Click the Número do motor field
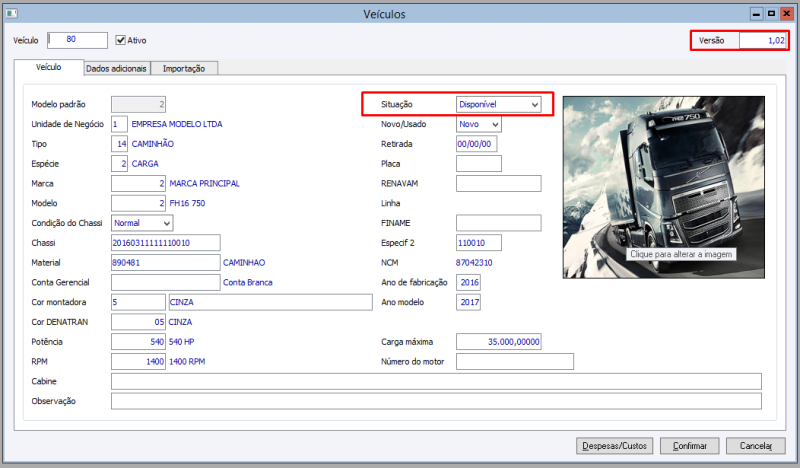800x468 pixels. point(515,361)
